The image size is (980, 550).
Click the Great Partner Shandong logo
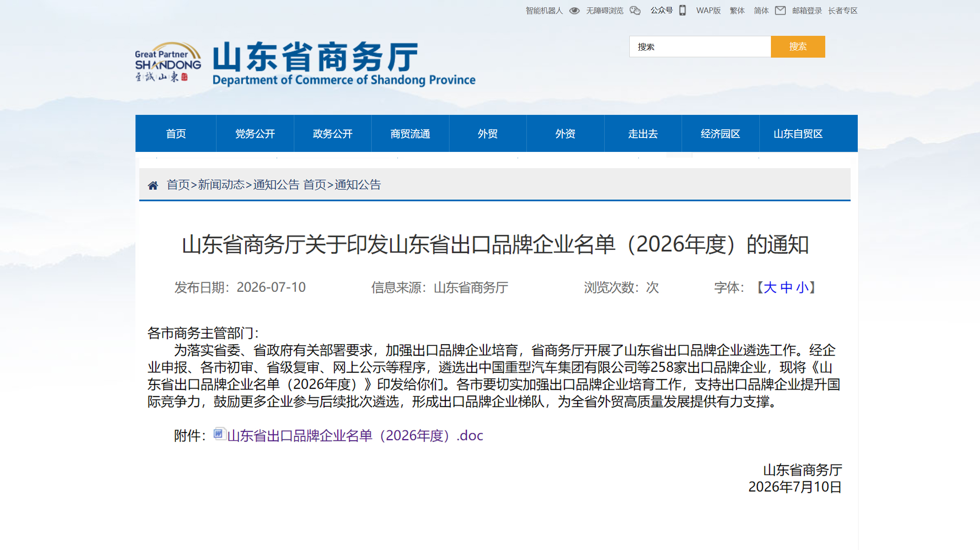point(168,62)
